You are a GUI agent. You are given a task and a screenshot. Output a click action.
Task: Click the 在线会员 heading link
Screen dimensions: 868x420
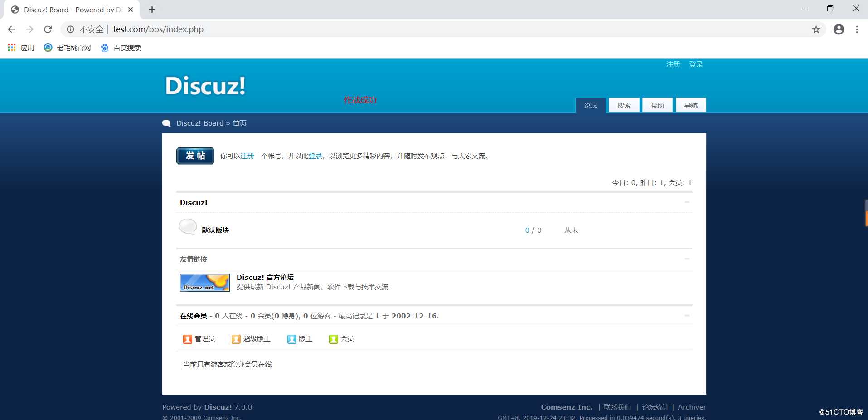coord(194,316)
